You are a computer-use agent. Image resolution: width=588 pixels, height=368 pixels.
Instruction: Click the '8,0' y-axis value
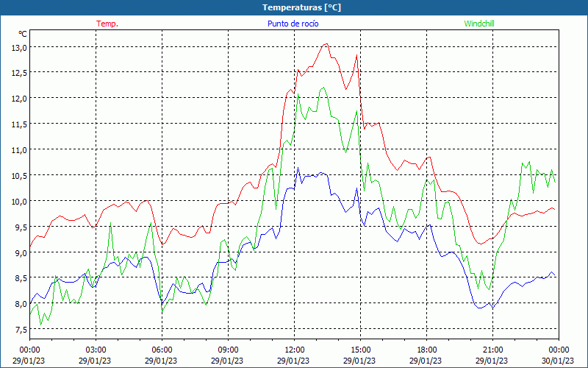click(20, 304)
